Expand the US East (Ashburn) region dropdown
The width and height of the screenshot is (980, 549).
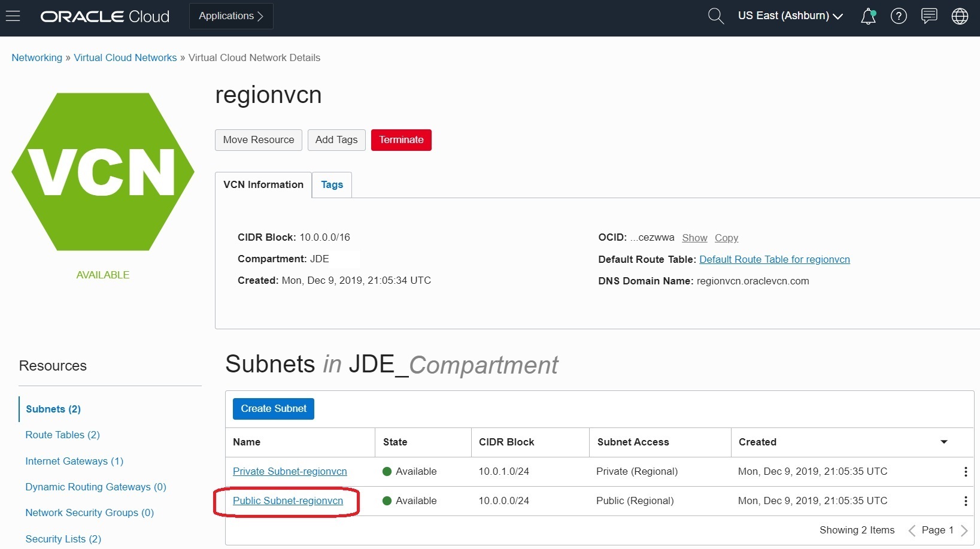pyautogui.click(x=790, y=16)
